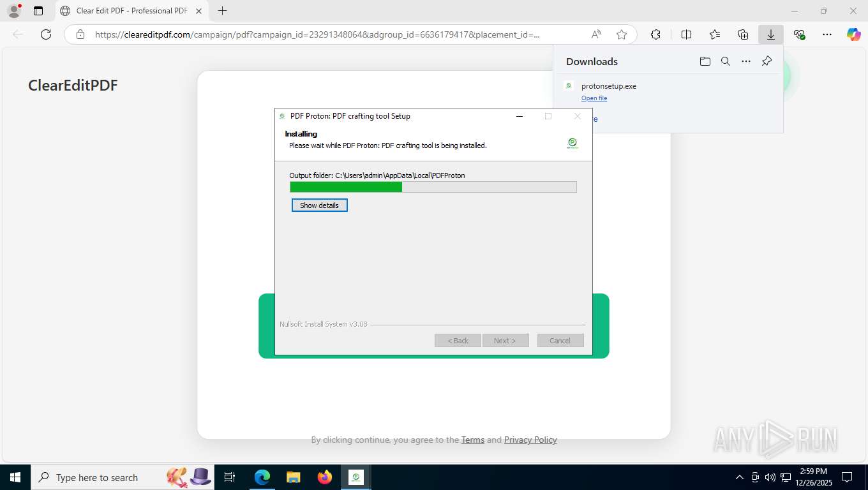Open Task View on the taskbar

pos(230,477)
